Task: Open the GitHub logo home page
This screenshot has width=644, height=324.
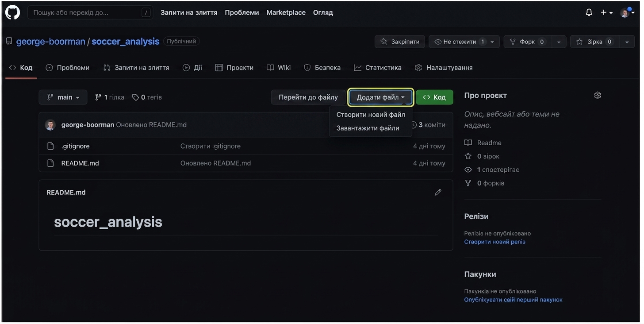Action: click(12, 12)
